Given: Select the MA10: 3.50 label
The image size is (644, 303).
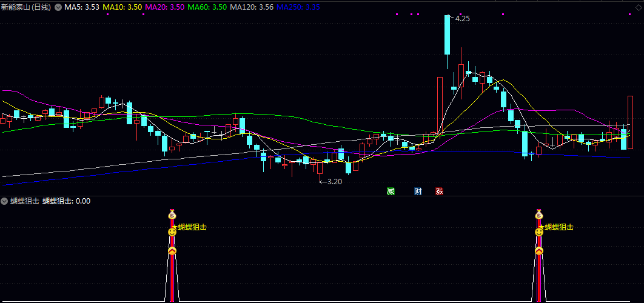Looking at the screenshot, I should coord(122,7).
